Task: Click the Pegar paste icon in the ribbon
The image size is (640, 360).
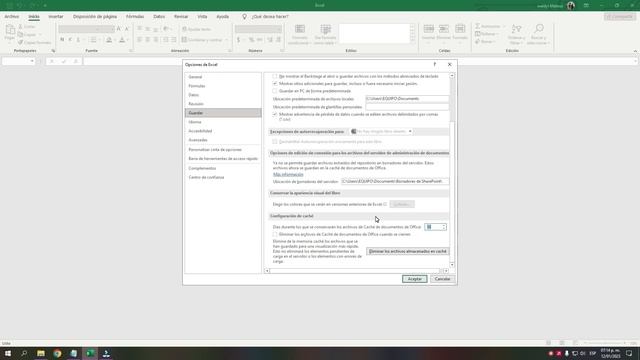Action: coord(10,30)
